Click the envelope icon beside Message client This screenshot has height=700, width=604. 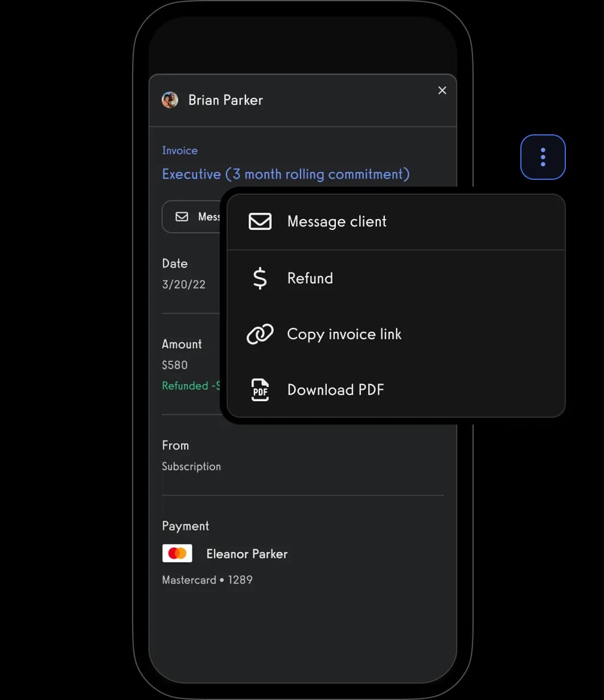tap(260, 221)
